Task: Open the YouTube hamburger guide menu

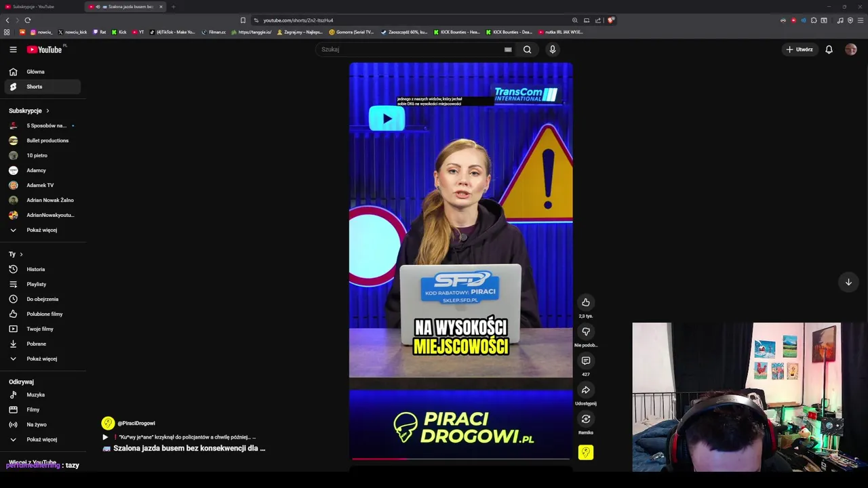Action: click(13, 49)
